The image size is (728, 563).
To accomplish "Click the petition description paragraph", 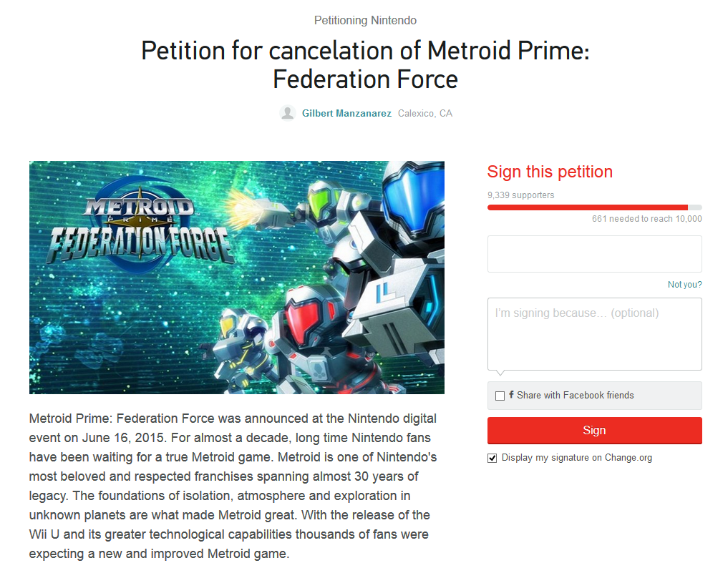I will coord(233,485).
